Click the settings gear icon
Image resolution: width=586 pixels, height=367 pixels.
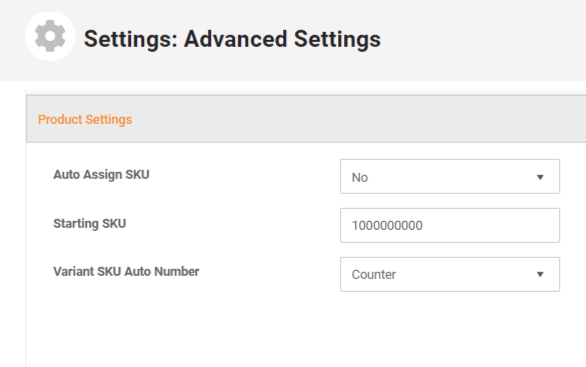(50, 36)
